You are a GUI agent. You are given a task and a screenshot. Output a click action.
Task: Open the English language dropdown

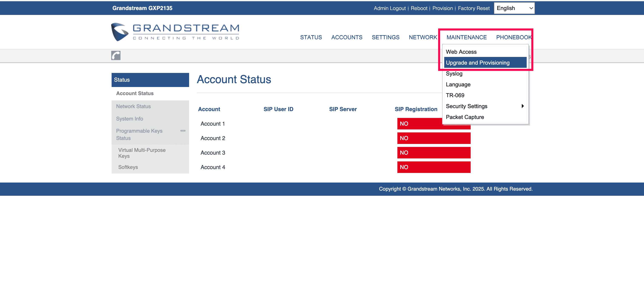click(x=514, y=8)
